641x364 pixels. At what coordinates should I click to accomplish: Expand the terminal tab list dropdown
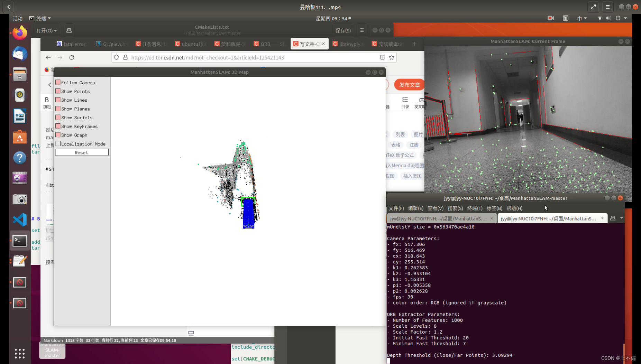(x=622, y=218)
